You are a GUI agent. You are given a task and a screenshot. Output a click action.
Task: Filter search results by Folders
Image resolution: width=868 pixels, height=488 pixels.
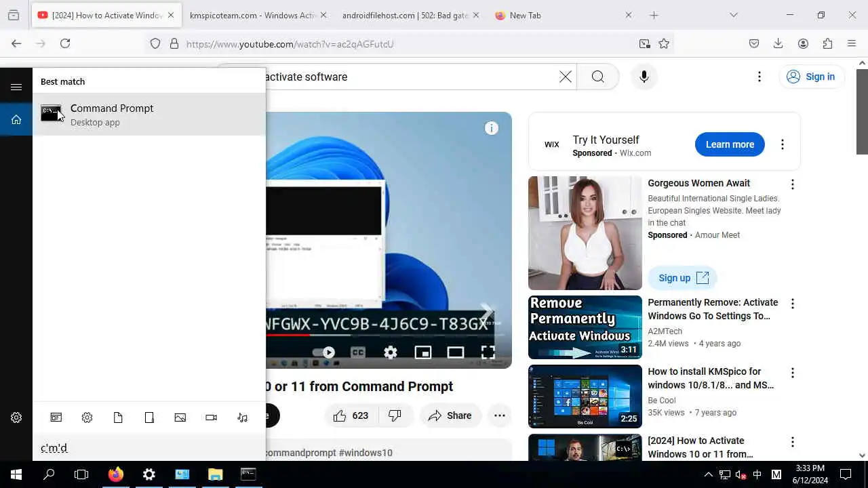149,418
